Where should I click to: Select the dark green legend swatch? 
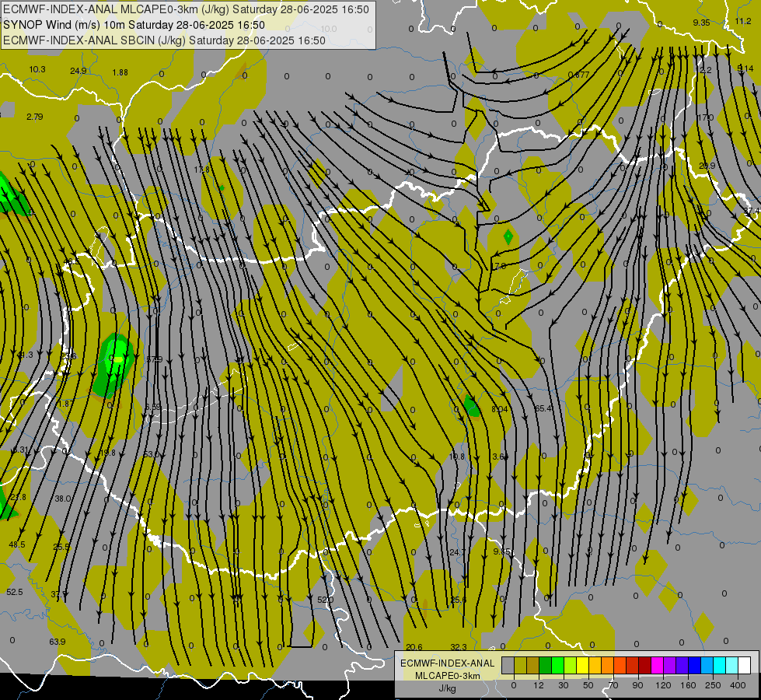(x=546, y=666)
